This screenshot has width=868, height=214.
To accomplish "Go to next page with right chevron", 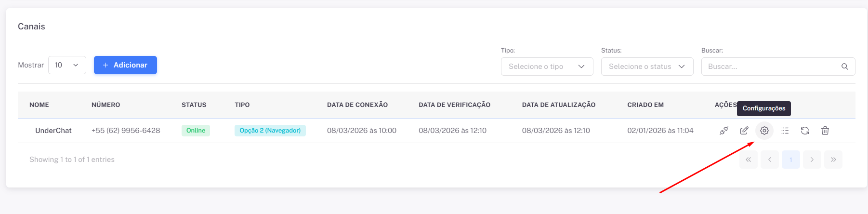I will point(812,160).
